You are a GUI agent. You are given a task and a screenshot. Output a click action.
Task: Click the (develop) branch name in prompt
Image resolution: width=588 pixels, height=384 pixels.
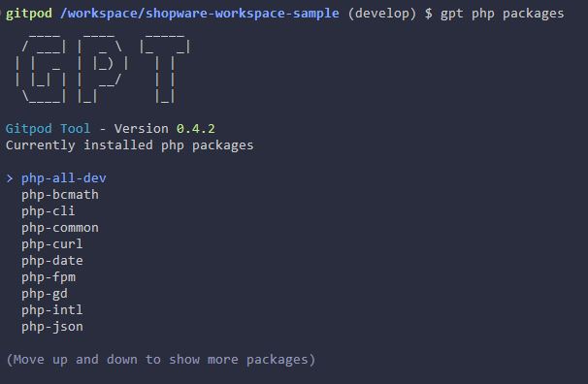pos(382,14)
